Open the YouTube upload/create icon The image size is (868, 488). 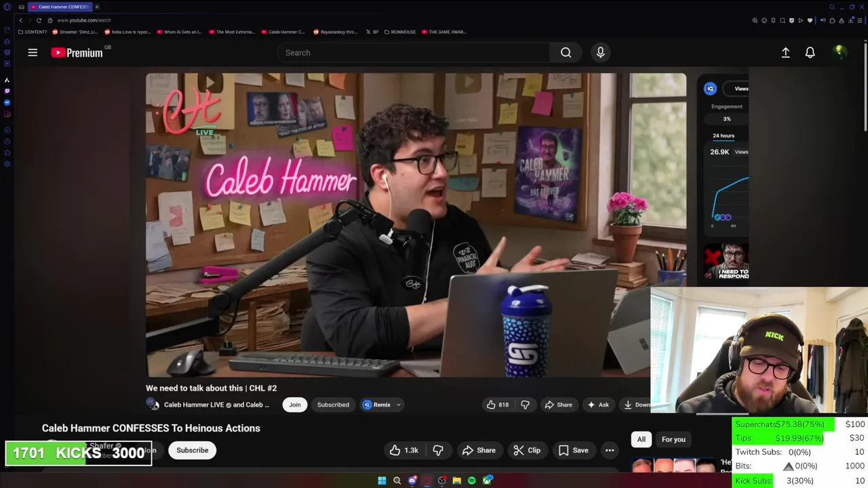click(x=785, y=52)
